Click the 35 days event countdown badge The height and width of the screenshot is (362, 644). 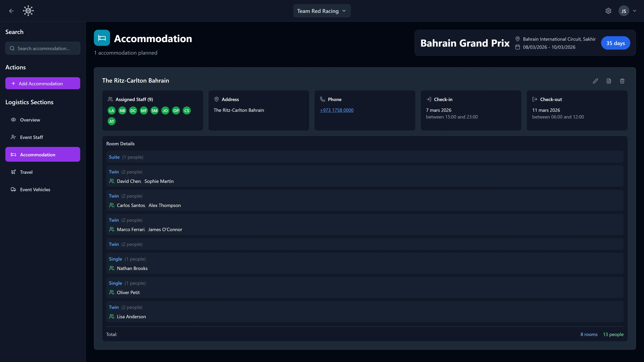point(615,43)
